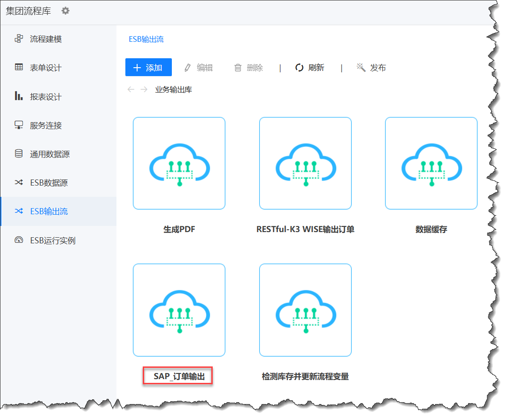Screen dimensions: 509x420
Task: Click the 删除 trash toolbar button
Action: pyautogui.click(x=248, y=68)
